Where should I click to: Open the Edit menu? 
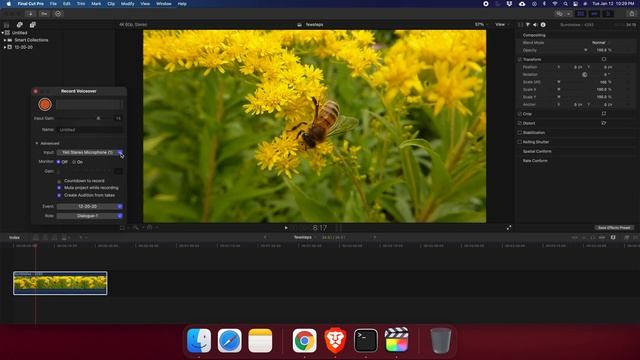(67, 4)
